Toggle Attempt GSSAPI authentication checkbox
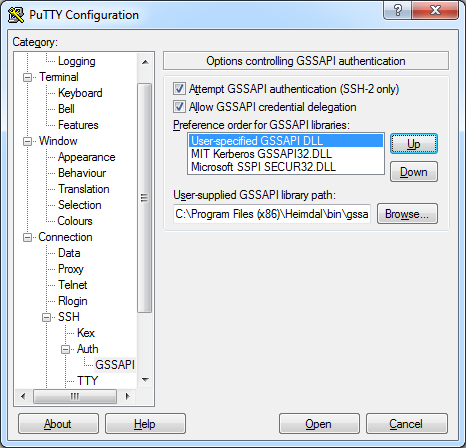The image size is (466, 448). 179,89
